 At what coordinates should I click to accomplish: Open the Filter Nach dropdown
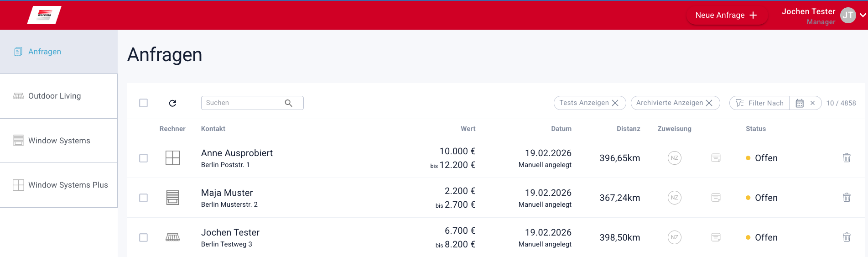760,103
